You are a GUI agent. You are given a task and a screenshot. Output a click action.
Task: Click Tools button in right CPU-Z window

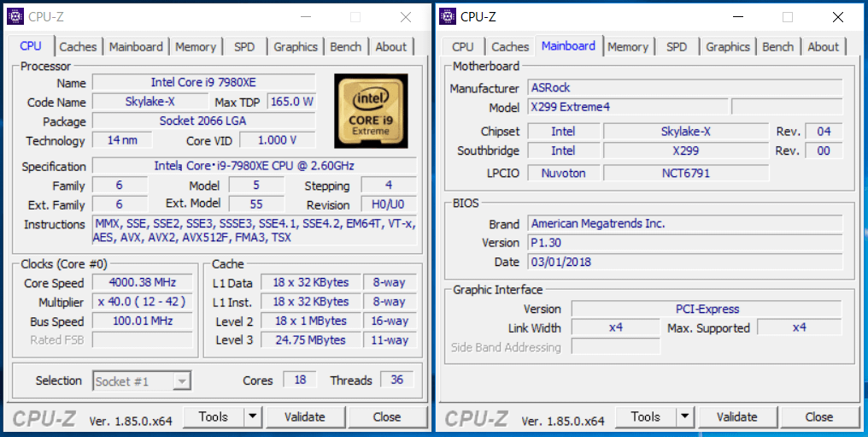(646, 416)
